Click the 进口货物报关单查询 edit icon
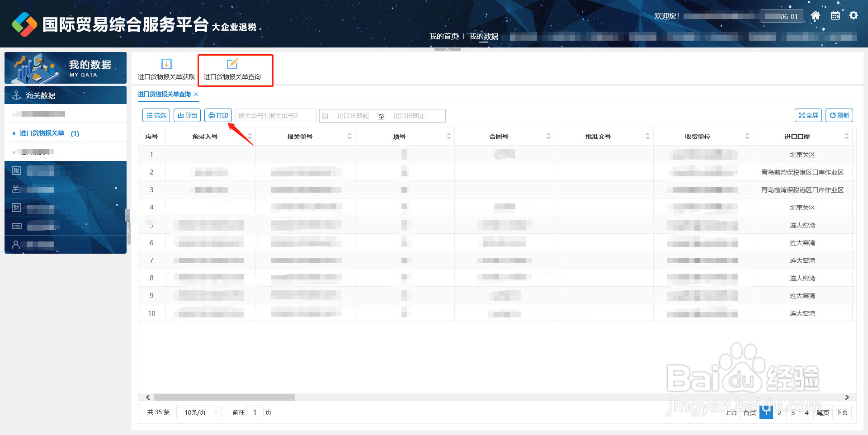The height and width of the screenshot is (435, 868). [x=232, y=64]
